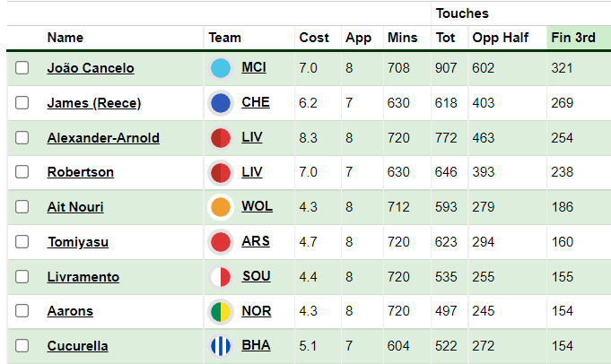Image resolution: width=611 pixels, height=364 pixels.
Task: Click the Norwich green-yellow team badge
Action: point(221,311)
